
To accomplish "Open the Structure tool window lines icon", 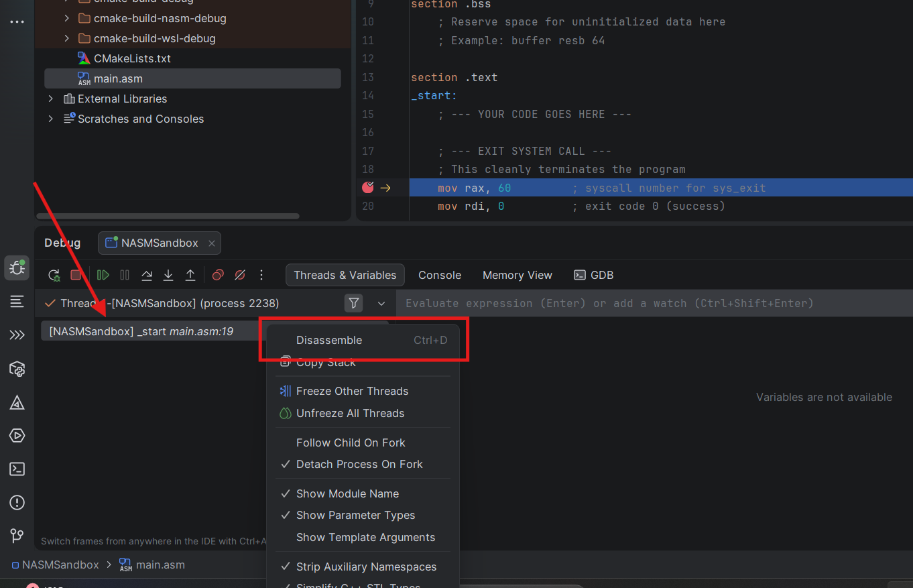I will pyautogui.click(x=17, y=302).
